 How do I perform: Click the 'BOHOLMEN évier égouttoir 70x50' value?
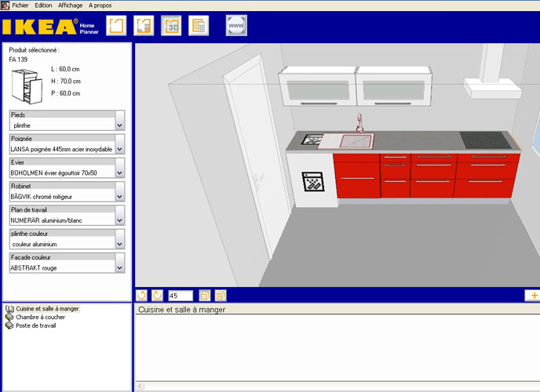53,173
